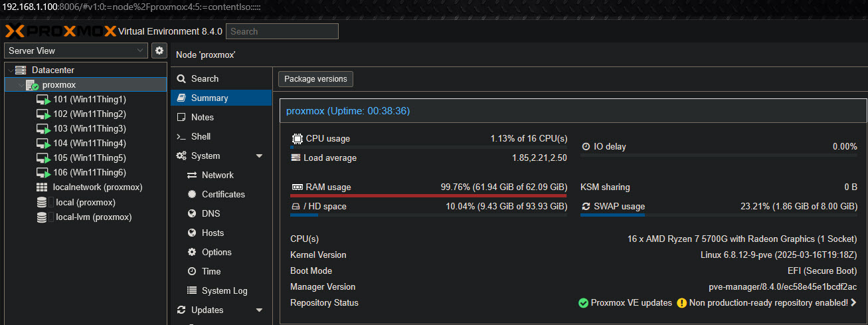The height and width of the screenshot is (325, 868).
Task: Open the Hosts page
Action: pos(221,233)
